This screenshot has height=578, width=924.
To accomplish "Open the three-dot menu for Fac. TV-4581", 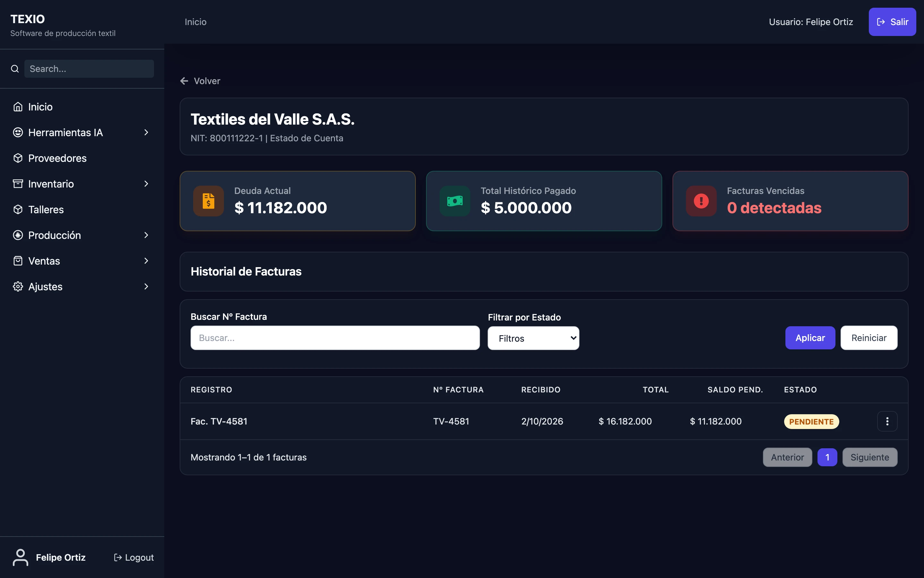I will (887, 421).
